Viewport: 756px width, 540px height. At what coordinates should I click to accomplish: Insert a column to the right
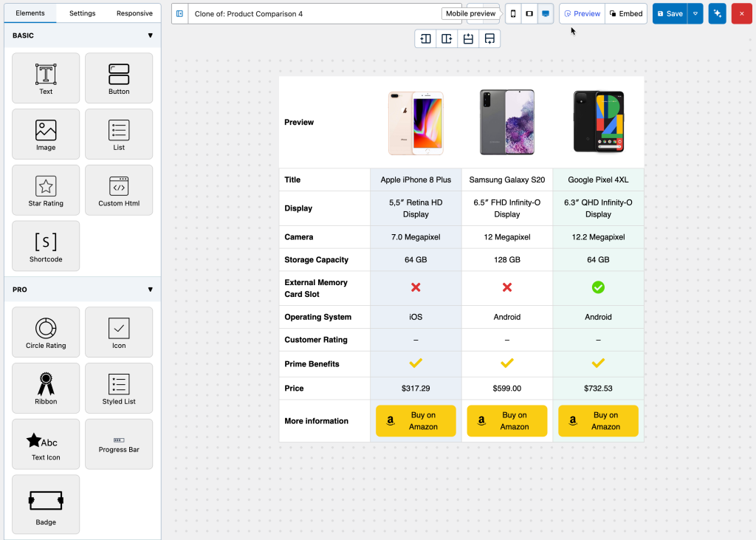pos(447,38)
